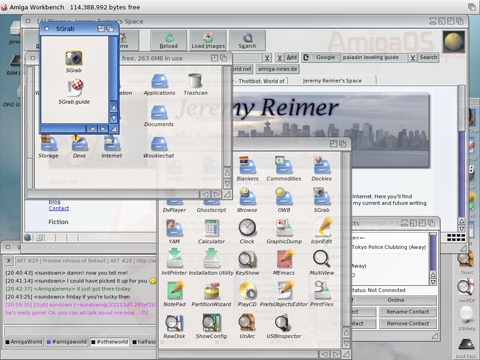Open the Commodities drawer icon
The image size is (480, 360).
pos(284,166)
